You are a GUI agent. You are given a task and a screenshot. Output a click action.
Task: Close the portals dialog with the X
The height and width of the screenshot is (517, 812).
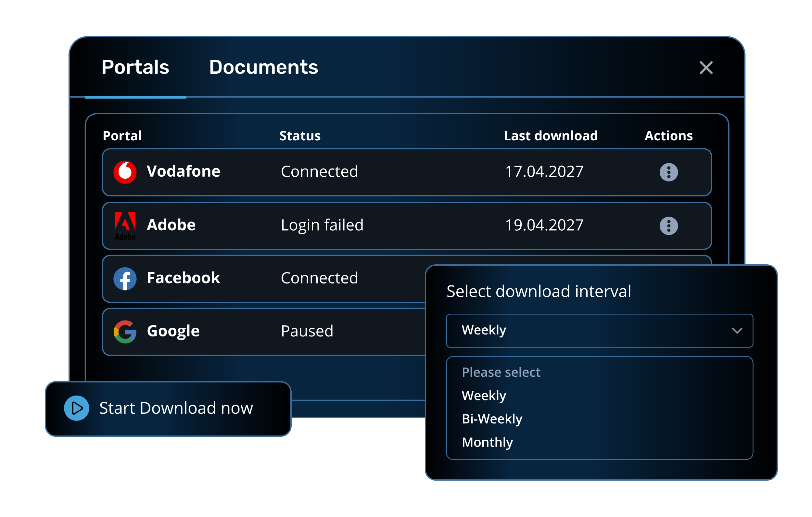[x=706, y=68]
